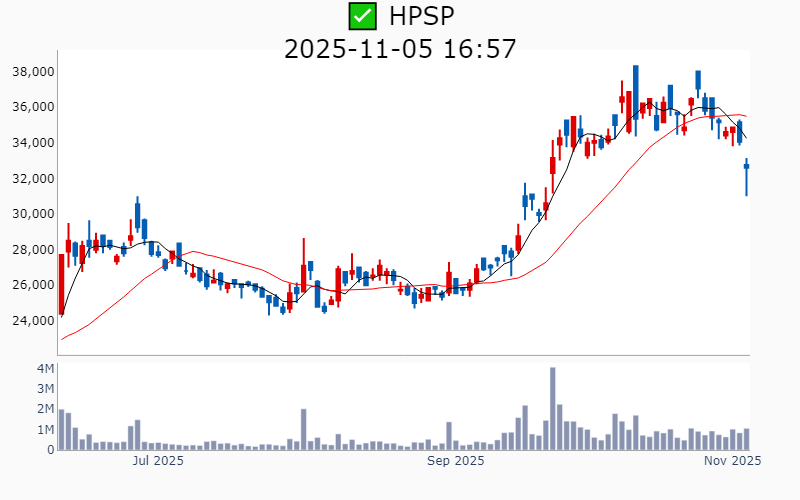Click the 38,000 price axis label
This screenshot has width=800, height=500.
[32, 72]
